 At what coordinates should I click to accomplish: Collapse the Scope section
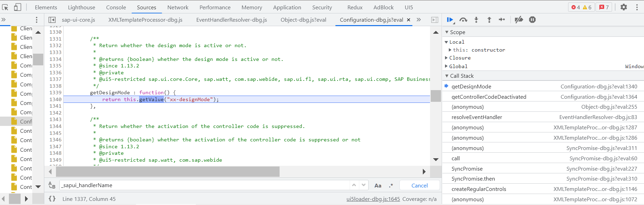point(447,32)
